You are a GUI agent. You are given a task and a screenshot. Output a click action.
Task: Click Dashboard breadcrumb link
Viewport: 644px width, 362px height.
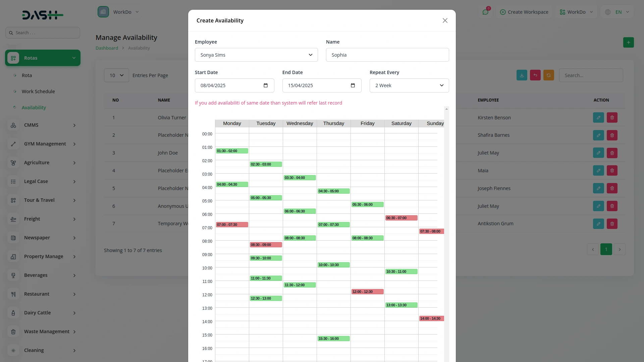click(x=107, y=48)
